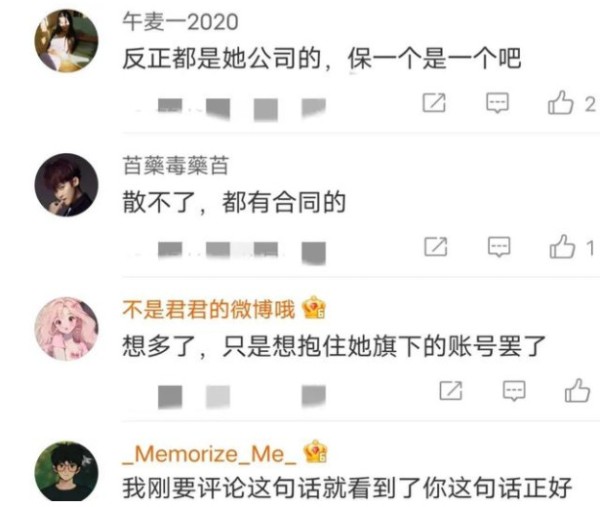Visit username 苜藥毒藥苜

pyautogui.click(x=176, y=166)
